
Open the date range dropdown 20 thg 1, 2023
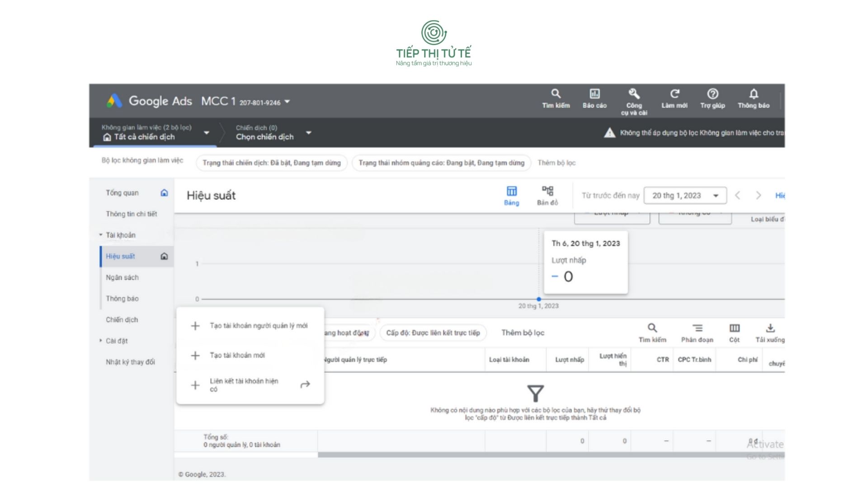coord(685,196)
